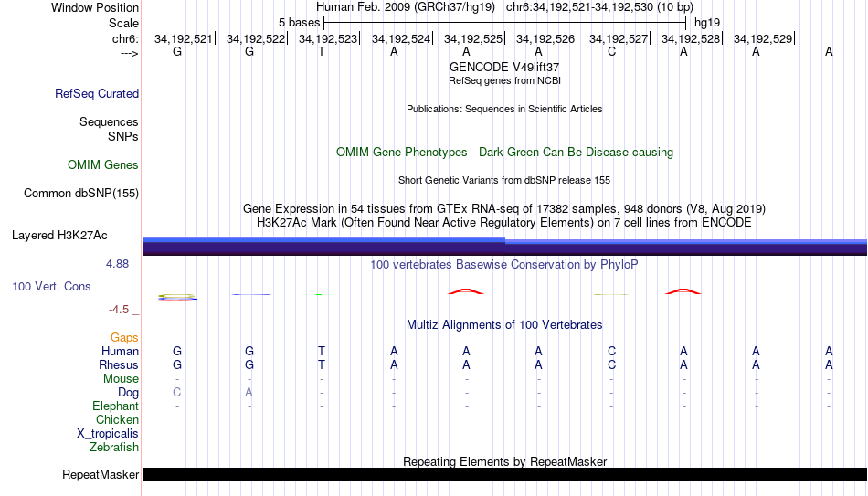Click the SNPs track label

tap(123, 137)
